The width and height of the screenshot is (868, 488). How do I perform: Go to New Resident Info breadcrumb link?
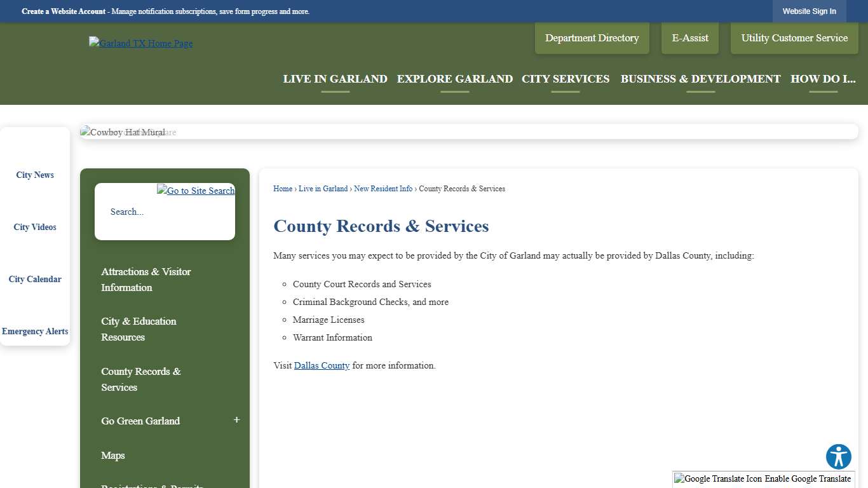(x=383, y=189)
